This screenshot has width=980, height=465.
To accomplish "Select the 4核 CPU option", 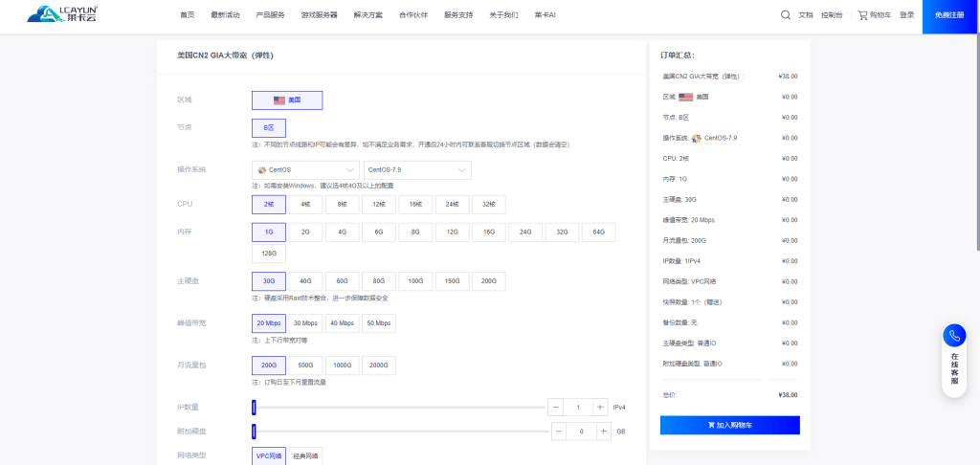I will click(x=305, y=205).
